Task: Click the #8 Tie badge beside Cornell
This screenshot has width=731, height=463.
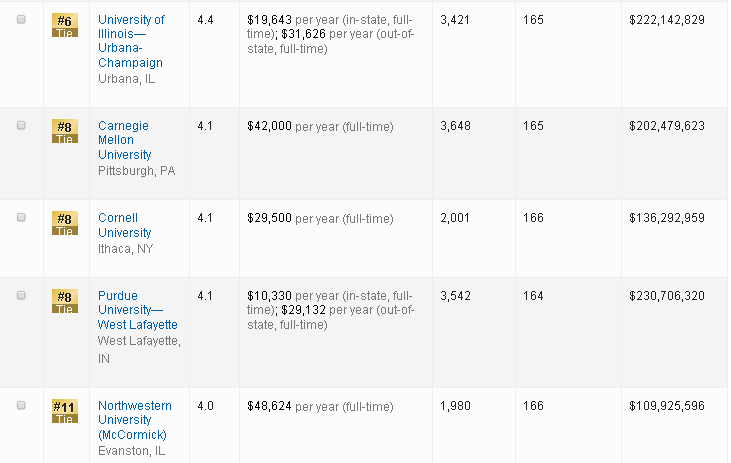Action: [x=64, y=223]
